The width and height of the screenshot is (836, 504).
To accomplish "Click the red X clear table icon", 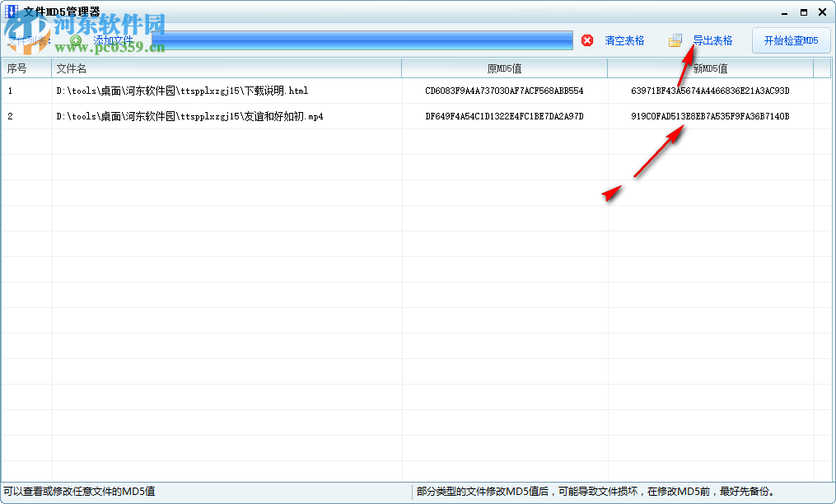I will click(x=587, y=40).
